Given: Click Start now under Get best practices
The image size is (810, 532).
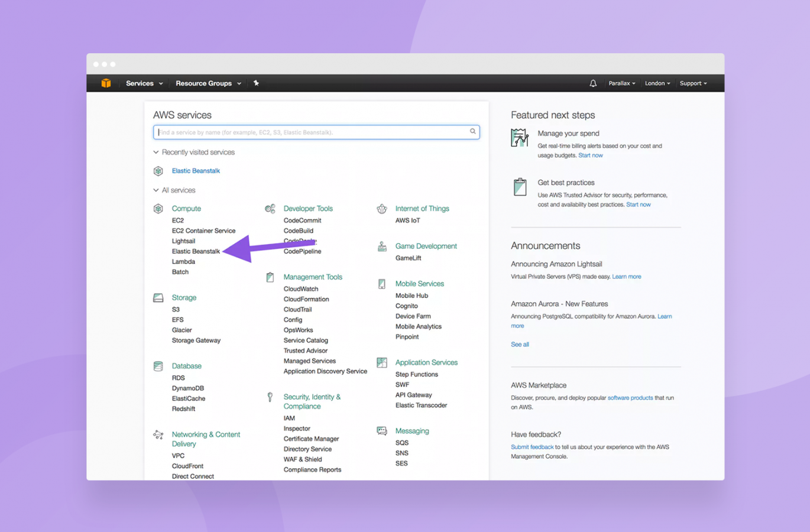Looking at the screenshot, I should tap(639, 205).
